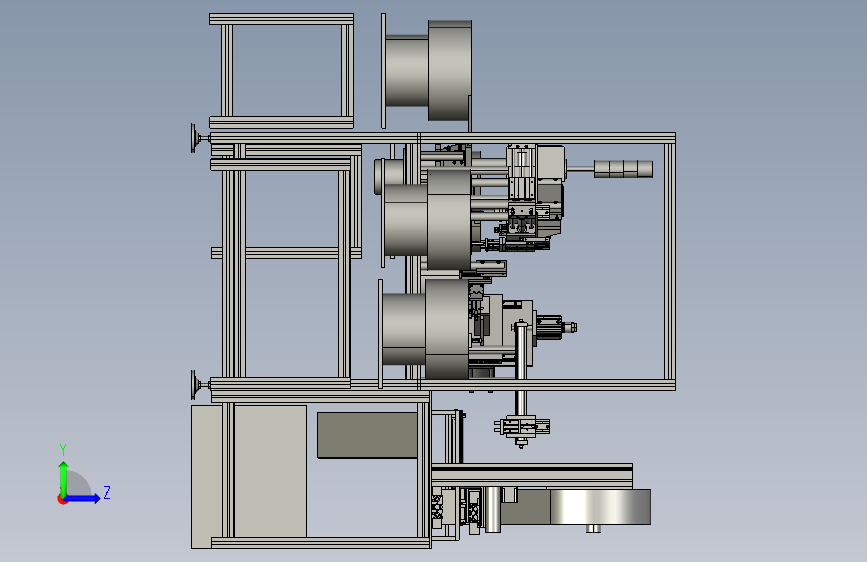Screen dimensions: 867x562
Task: Select the lowest reel inside the frame
Action: 424,329
